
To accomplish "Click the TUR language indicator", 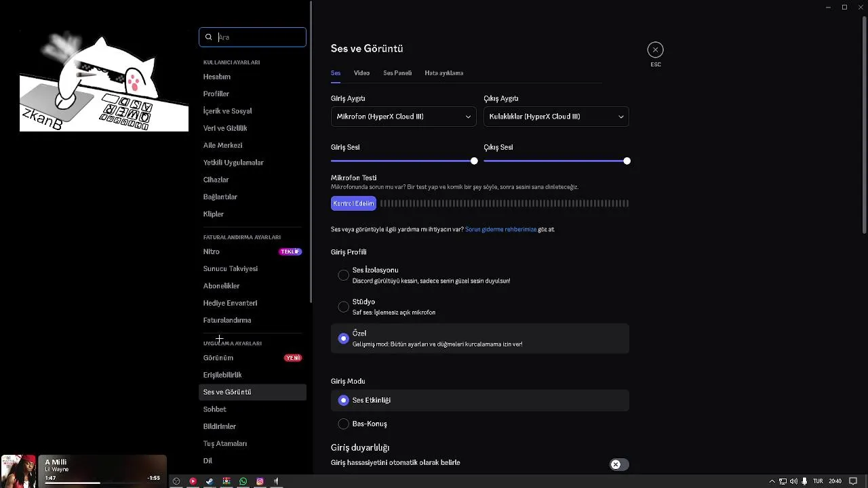I will tap(818, 481).
